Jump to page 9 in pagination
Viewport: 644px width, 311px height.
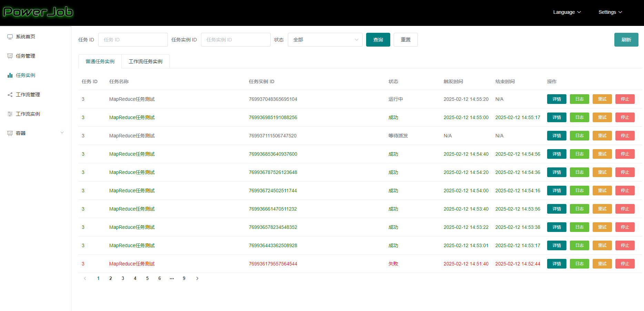pos(184,278)
